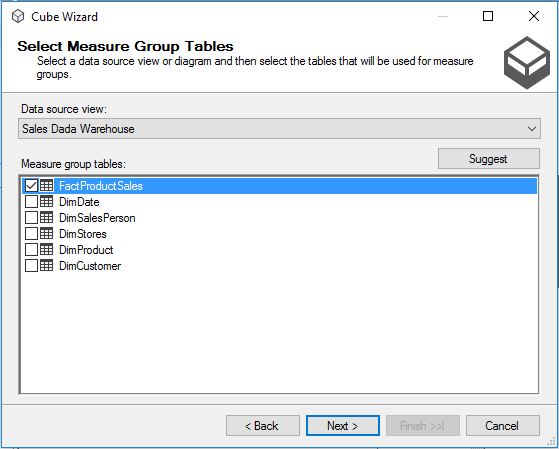Click the DimCustomer table icon
Screen dimensions: 559x449
click(46, 266)
